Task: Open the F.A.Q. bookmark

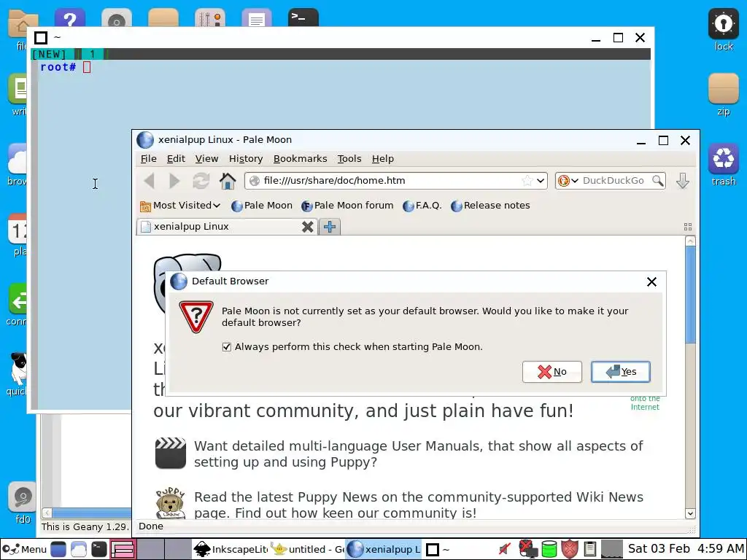Action: (x=422, y=205)
